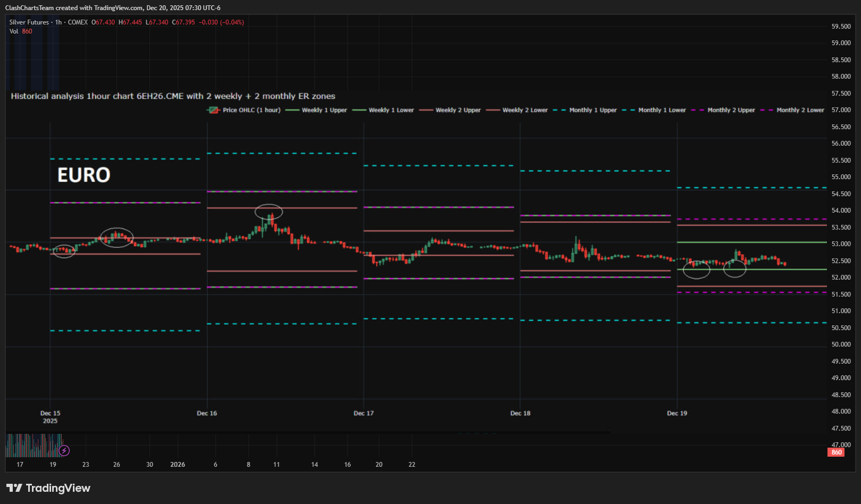The image size is (861, 504).
Task: Hide the Monthly 2 Upper legend series
Action: coord(723,110)
